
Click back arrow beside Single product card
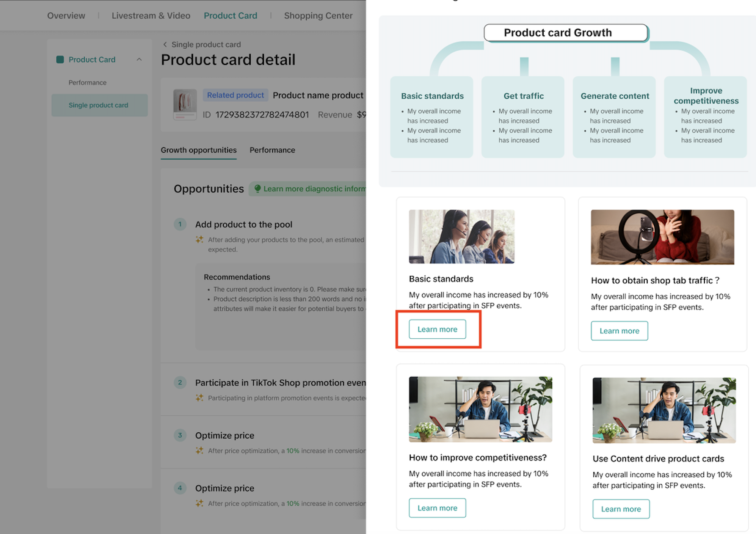[165, 44]
